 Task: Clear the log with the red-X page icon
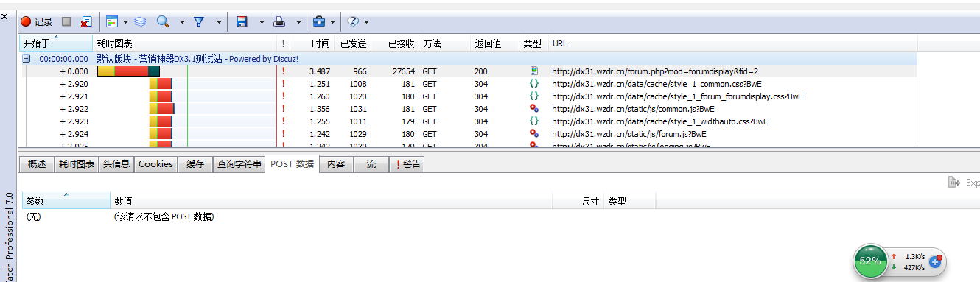(86, 22)
